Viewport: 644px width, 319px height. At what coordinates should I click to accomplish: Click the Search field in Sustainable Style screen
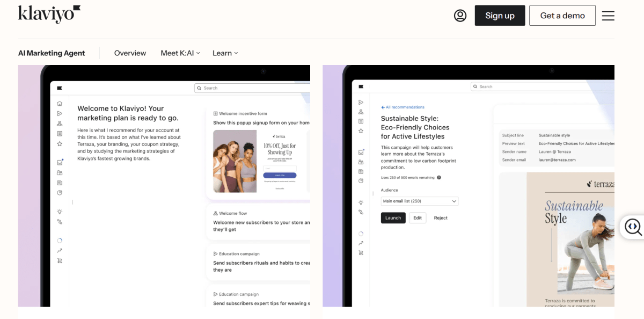coord(543,86)
